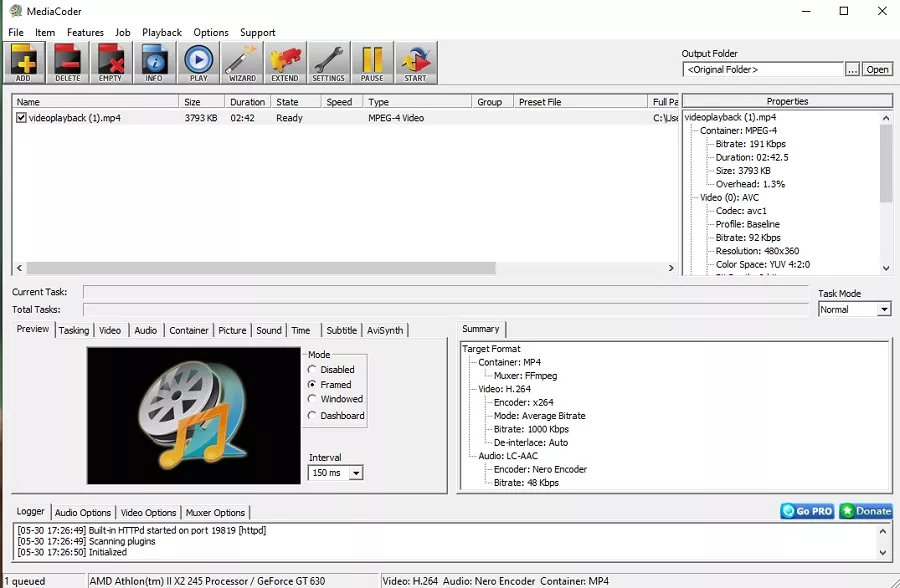This screenshot has height=588, width=900.
Task: Open the Features menu
Action: (x=85, y=32)
